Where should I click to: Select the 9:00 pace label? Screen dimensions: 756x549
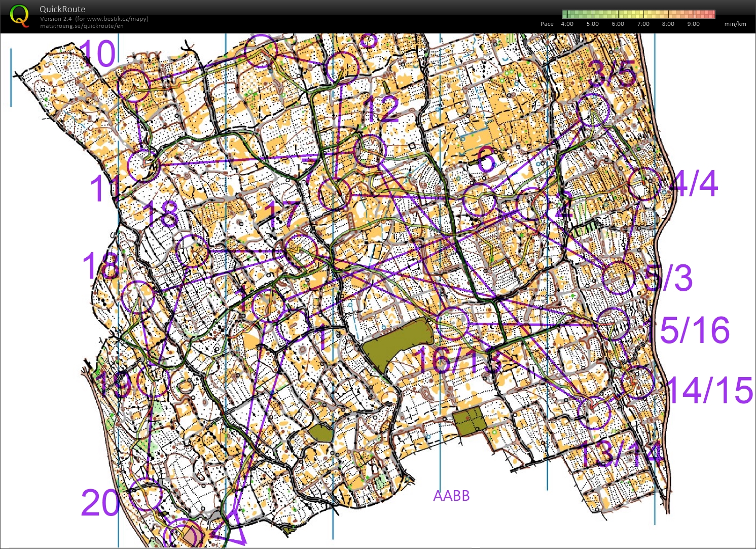[693, 24]
